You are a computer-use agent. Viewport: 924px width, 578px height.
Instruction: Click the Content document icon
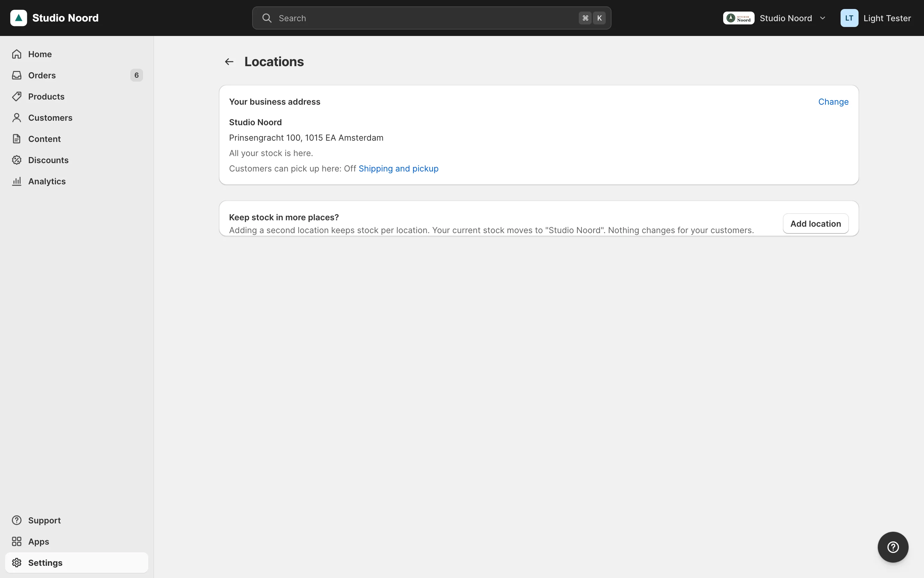(x=16, y=139)
